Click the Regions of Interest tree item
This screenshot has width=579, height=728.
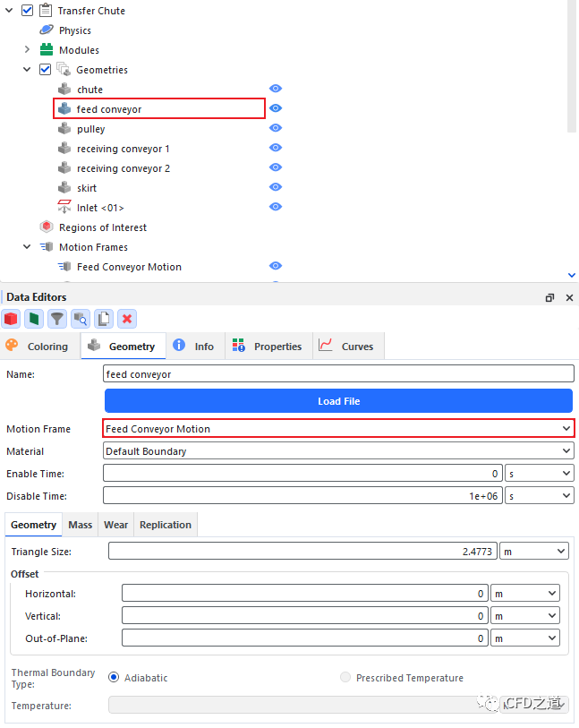coord(102,227)
